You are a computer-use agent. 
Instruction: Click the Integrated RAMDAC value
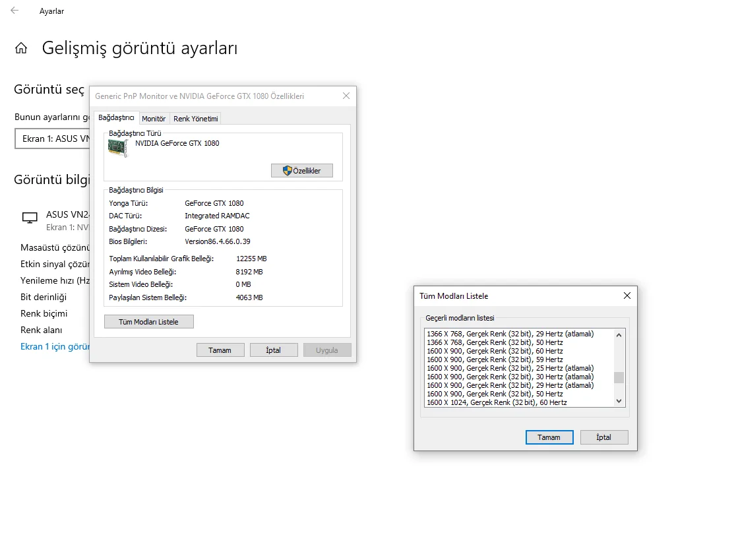click(x=217, y=216)
